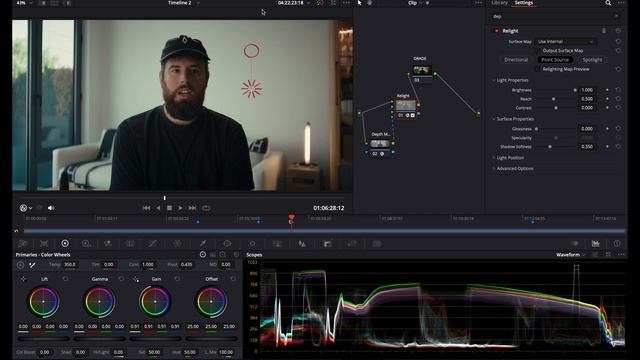Image resolution: width=640 pixels, height=360 pixels.
Task: Stop playback
Action: tap(169, 208)
